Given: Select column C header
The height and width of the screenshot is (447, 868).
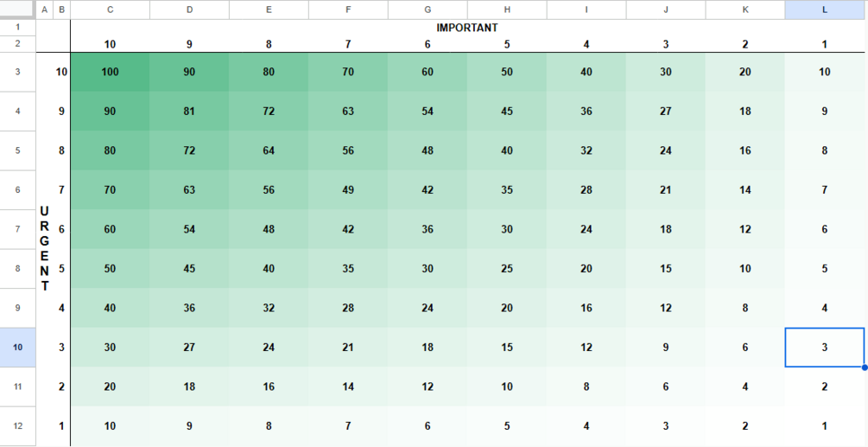Looking at the screenshot, I should pyautogui.click(x=111, y=10).
